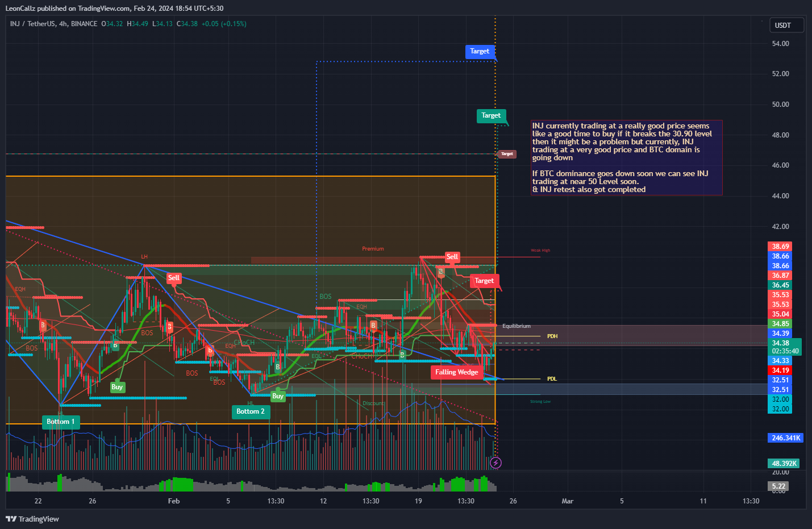Select the green Target label
Screen dimensions: 812x529
491,116
